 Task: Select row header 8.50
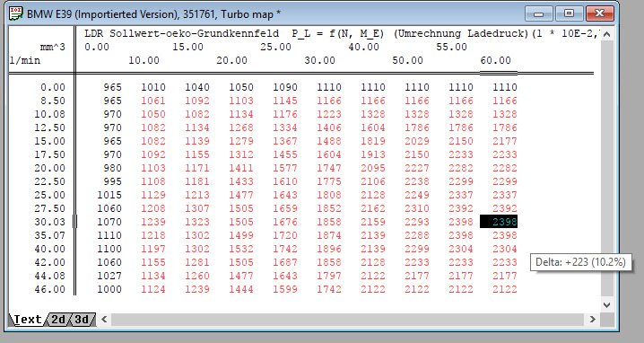tap(53, 101)
